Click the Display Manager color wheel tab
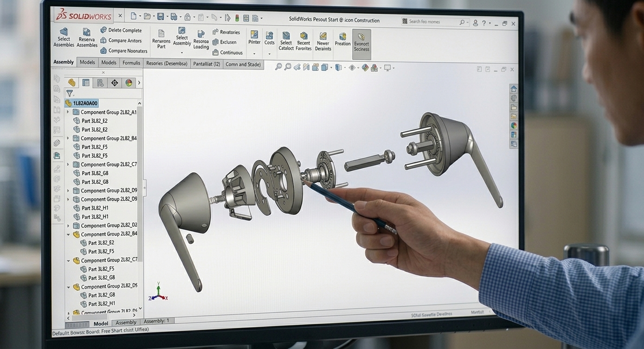Image resolution: width=644 pixels, height=349 pixels. click(129, 83)
